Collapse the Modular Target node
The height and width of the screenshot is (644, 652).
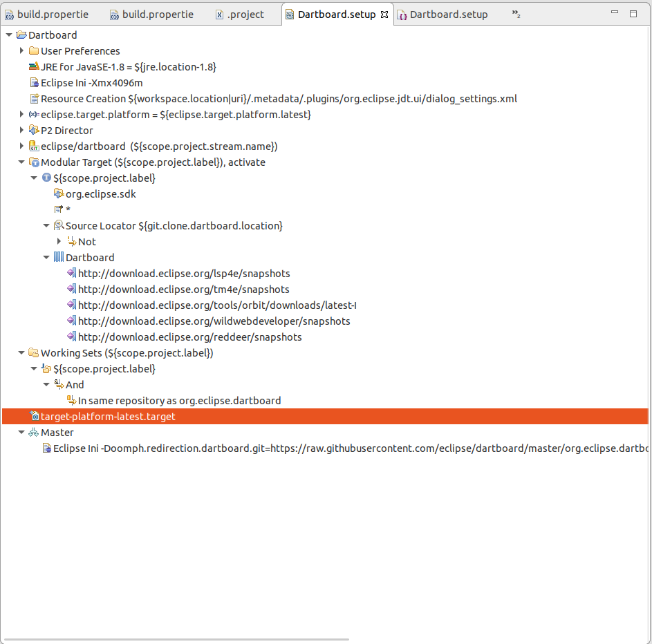21,162
